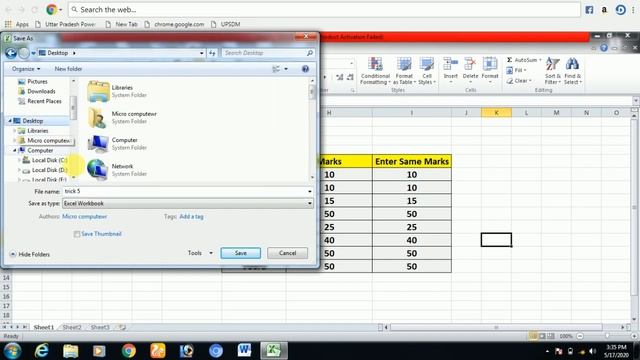The height and width of the screenshot is (360, 640).
Task: Select Micro computewr system folder
Action: [x=122, y=117]
